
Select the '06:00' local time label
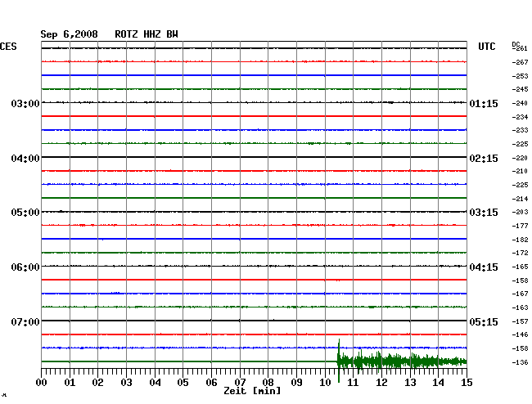[25, 267]
